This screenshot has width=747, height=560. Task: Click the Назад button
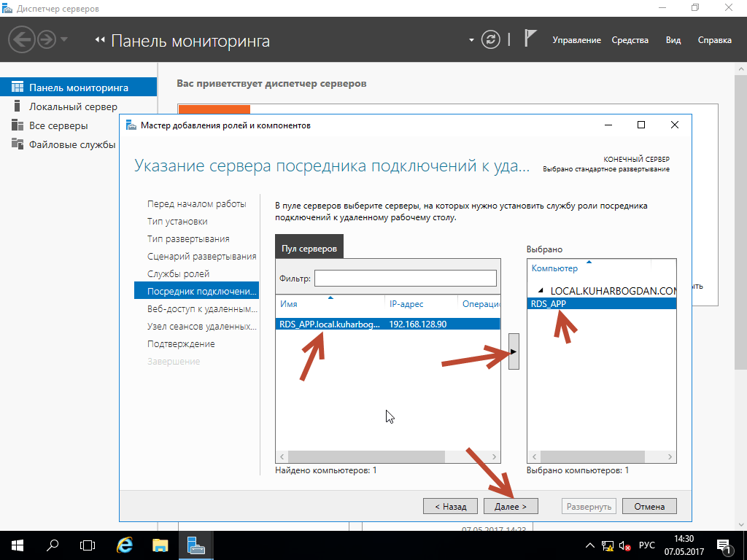tap(450, 506)
